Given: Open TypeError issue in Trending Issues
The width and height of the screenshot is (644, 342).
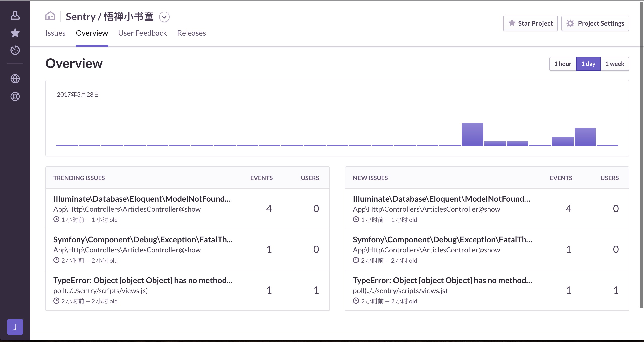Looking at the screenshot, I should [143, 280].
